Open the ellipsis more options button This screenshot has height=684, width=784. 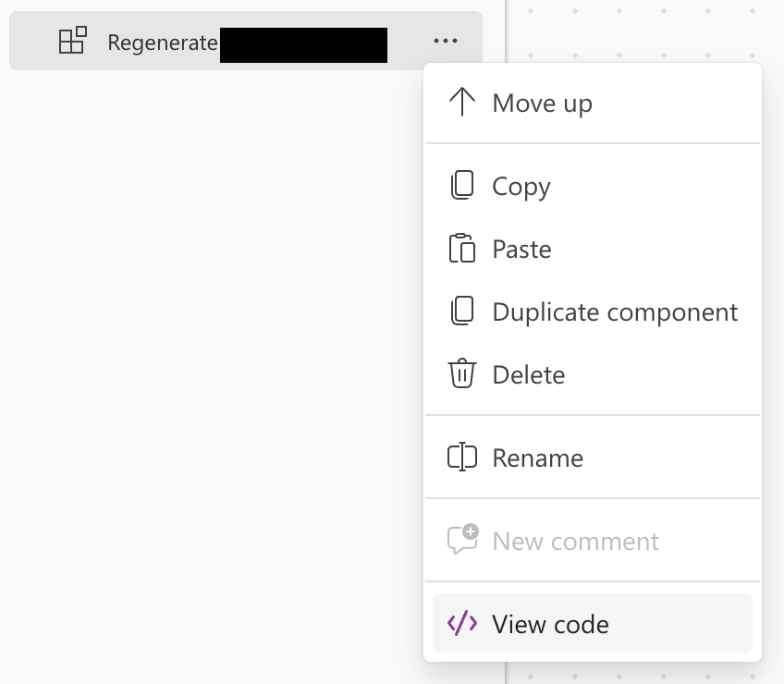(446, 41)
